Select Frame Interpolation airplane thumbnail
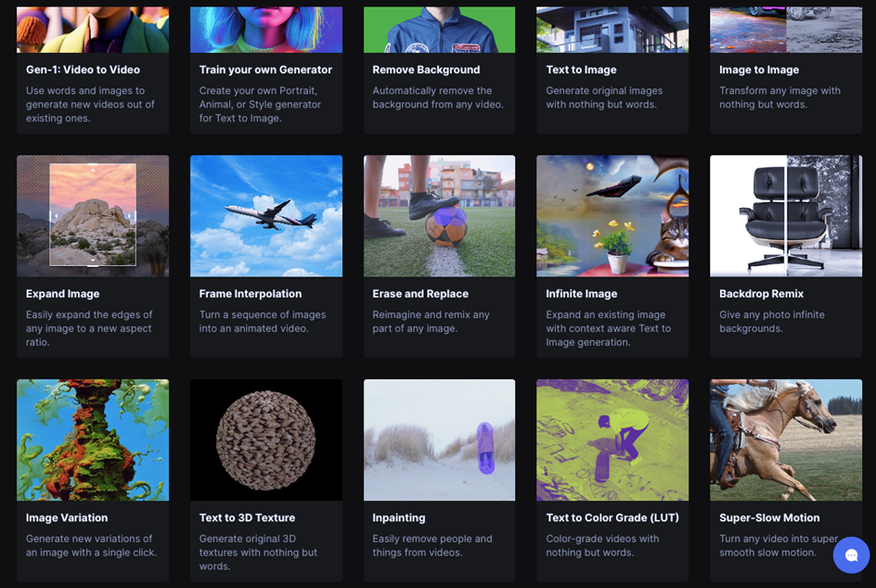 pos(266,216)
